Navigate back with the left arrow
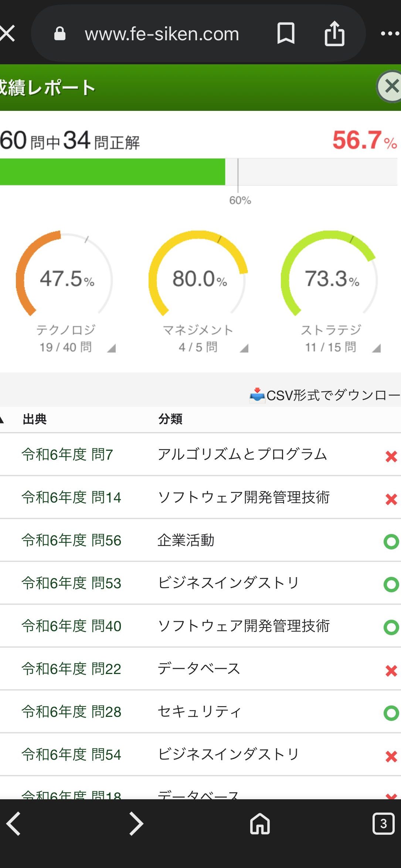 point(14,824)
